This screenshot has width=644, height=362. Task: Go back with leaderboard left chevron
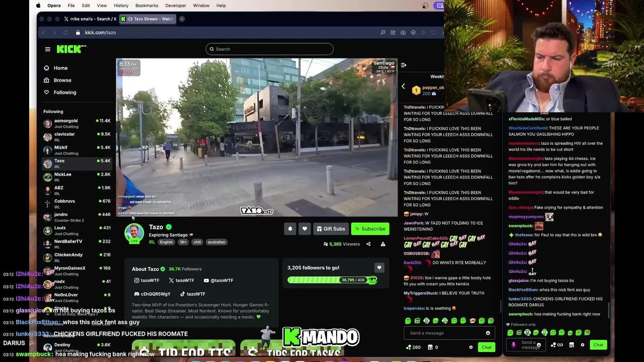coord(403,87)
